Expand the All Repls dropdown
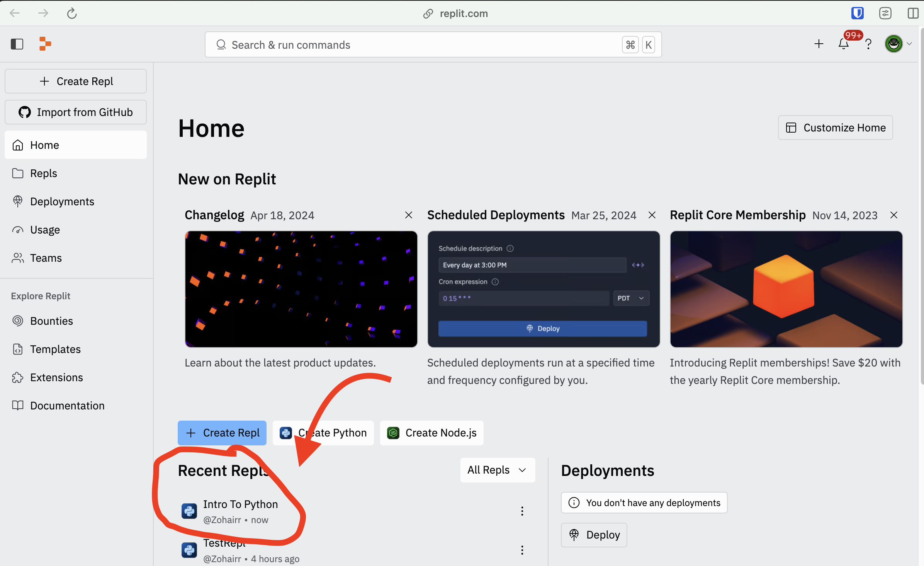This screenshot has height=566, width=924. [x=498, y=470]
